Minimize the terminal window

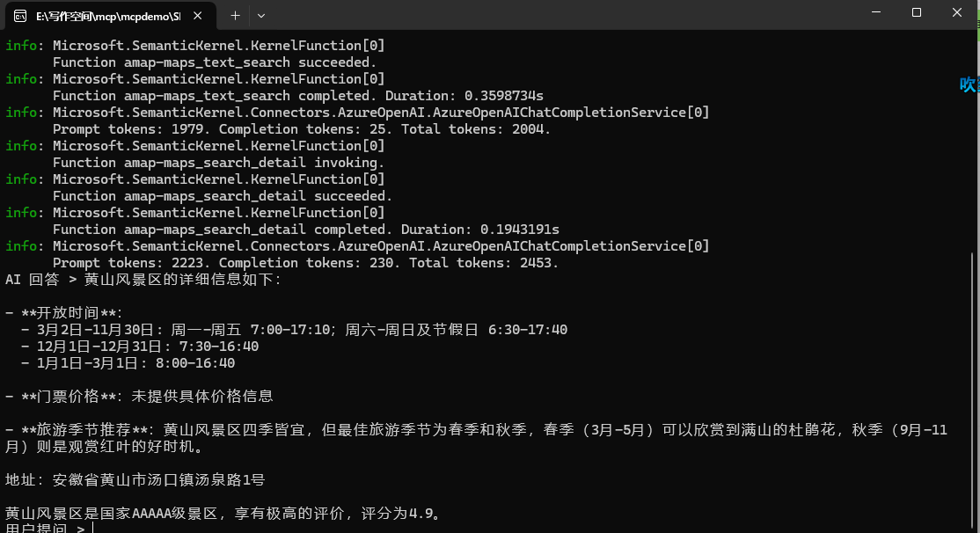(x=876, y=12)
